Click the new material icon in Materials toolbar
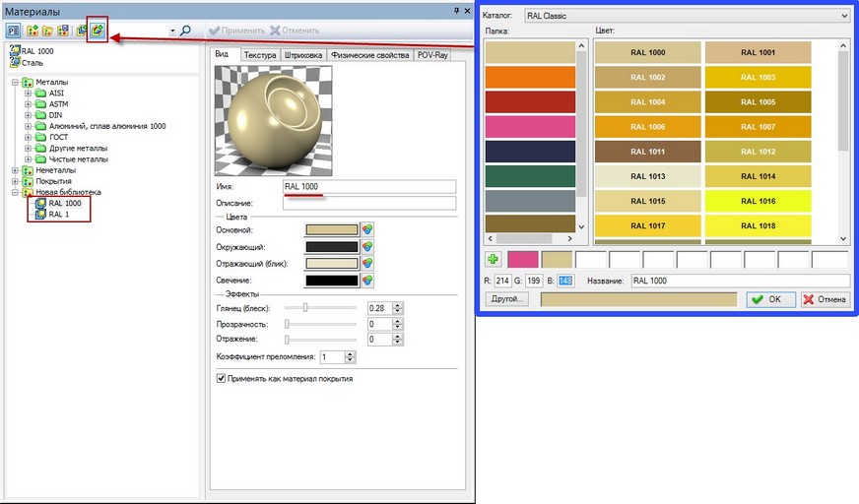859x504 pixels. [x=82, y=31]
